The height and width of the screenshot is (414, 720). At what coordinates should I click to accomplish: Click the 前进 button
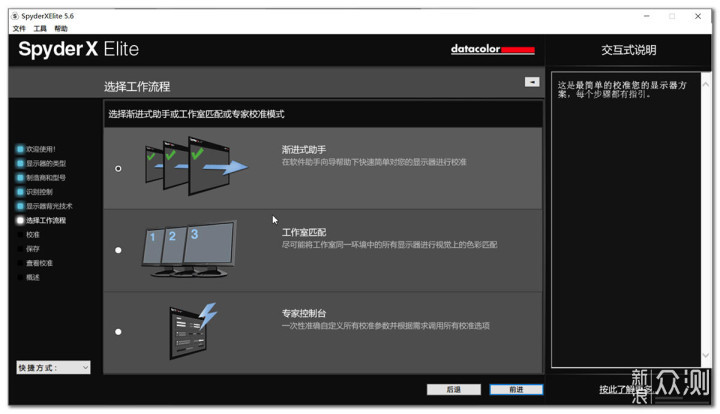(516, 390)
